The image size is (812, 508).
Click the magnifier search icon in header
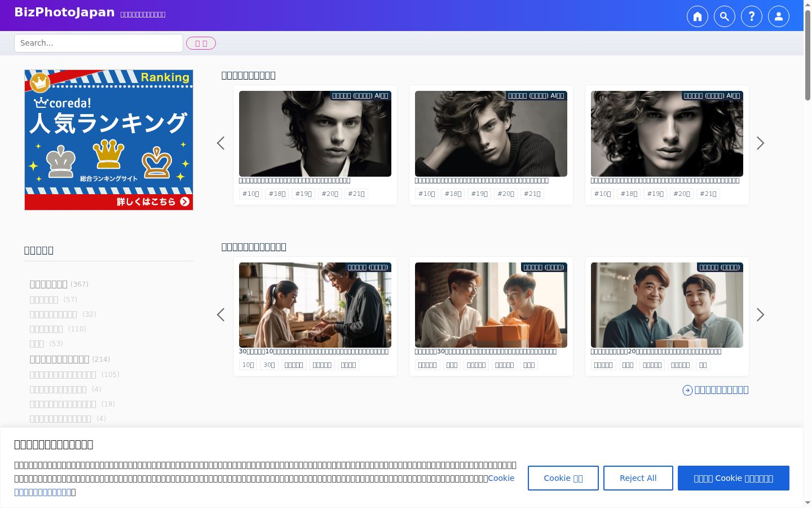(x=725, y=16)
